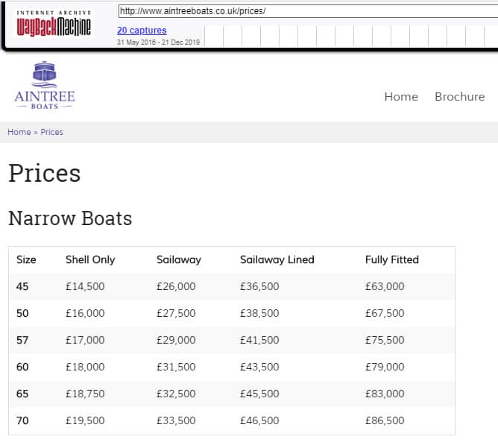Viewport: 498px width, 448px height.
Task: Click size 60 row label
Action: (22, 367)
